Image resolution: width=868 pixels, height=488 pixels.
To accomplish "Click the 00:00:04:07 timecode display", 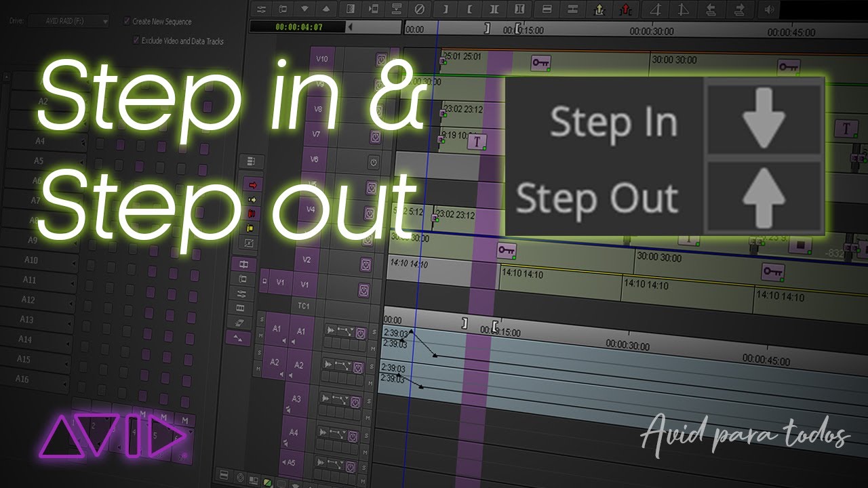I will 299,27.
